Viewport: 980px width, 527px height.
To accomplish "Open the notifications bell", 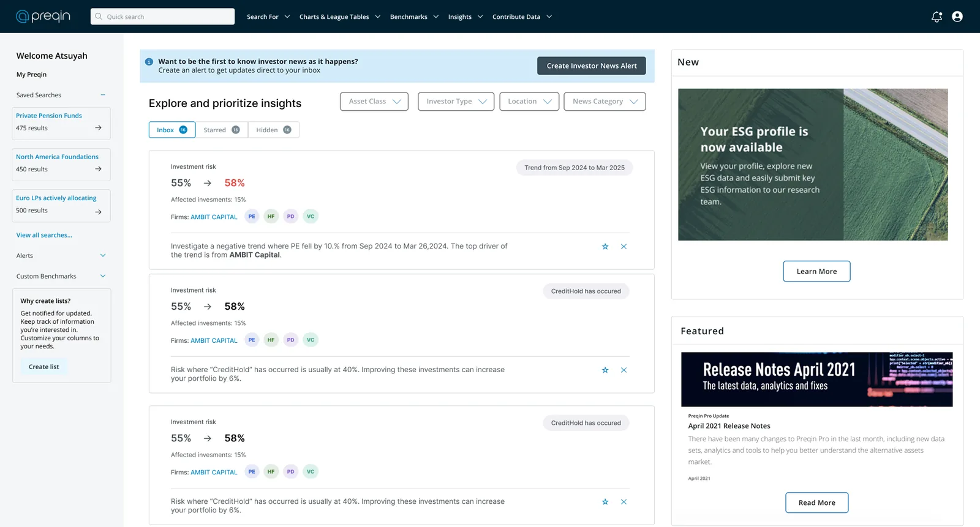I will pyautogui.click(x=937, y=17).
